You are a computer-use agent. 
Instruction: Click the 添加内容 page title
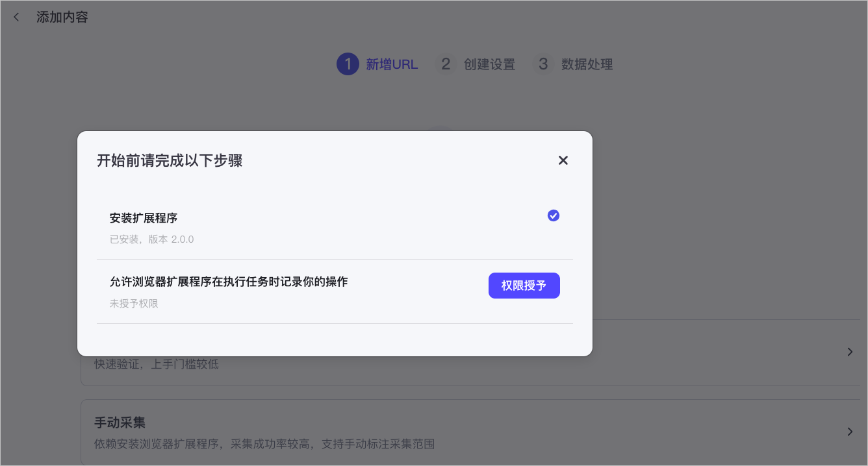pos(62,18)
